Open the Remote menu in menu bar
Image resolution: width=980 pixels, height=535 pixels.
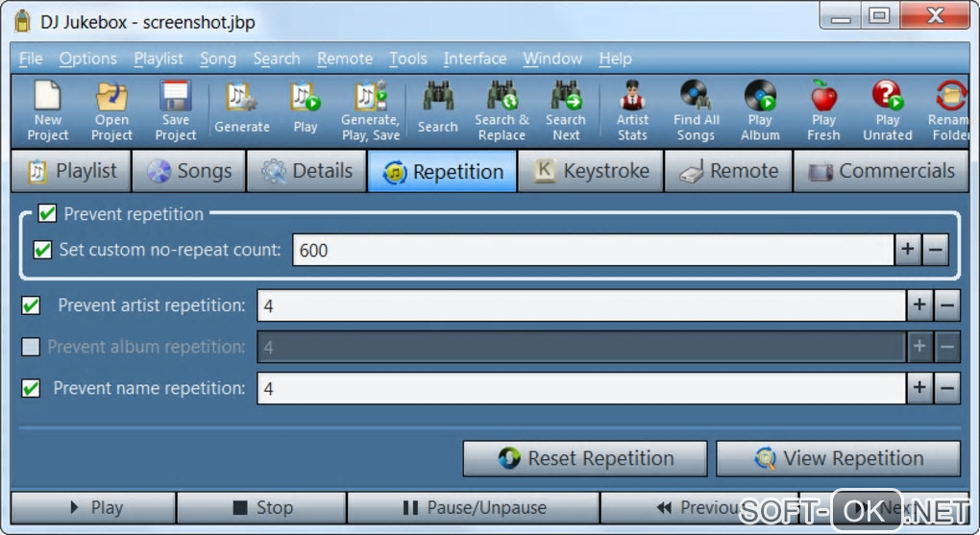click(344, 59)
